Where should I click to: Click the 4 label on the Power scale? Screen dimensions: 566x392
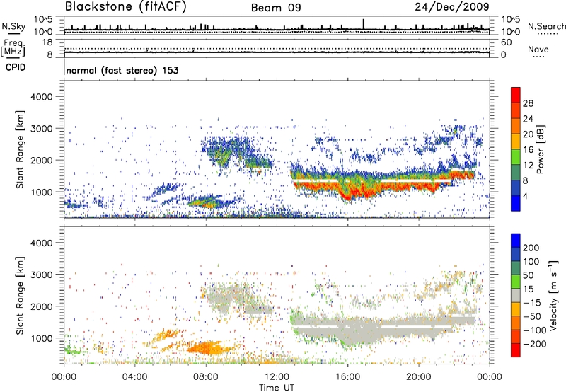tap(525, 196)
